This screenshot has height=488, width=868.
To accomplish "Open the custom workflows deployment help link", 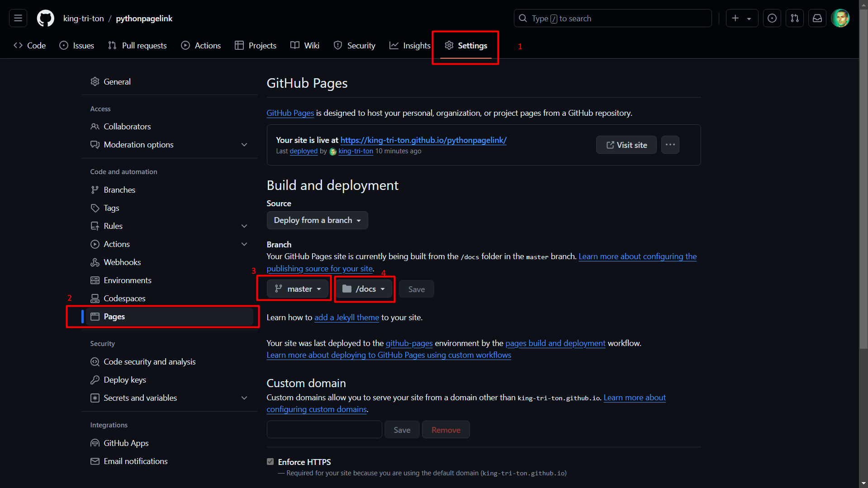I will coord(389,355).
